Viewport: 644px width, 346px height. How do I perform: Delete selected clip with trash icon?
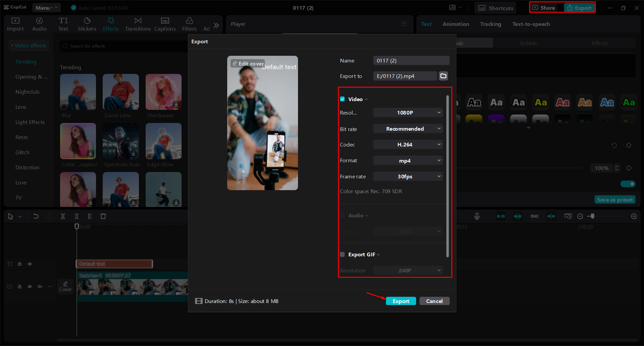tap(103, 216)
